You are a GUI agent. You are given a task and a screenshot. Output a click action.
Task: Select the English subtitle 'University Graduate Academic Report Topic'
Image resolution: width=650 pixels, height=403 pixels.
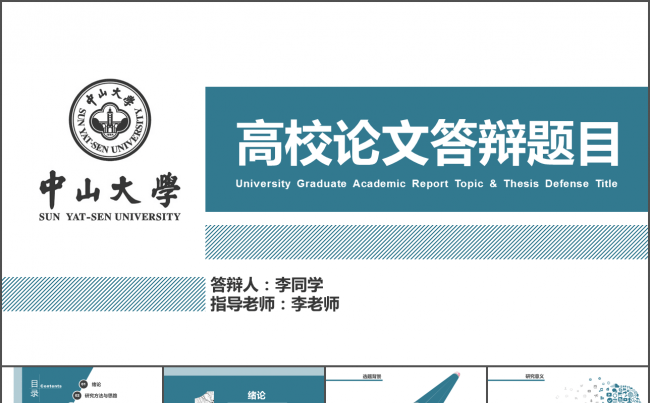pos(359,184)
